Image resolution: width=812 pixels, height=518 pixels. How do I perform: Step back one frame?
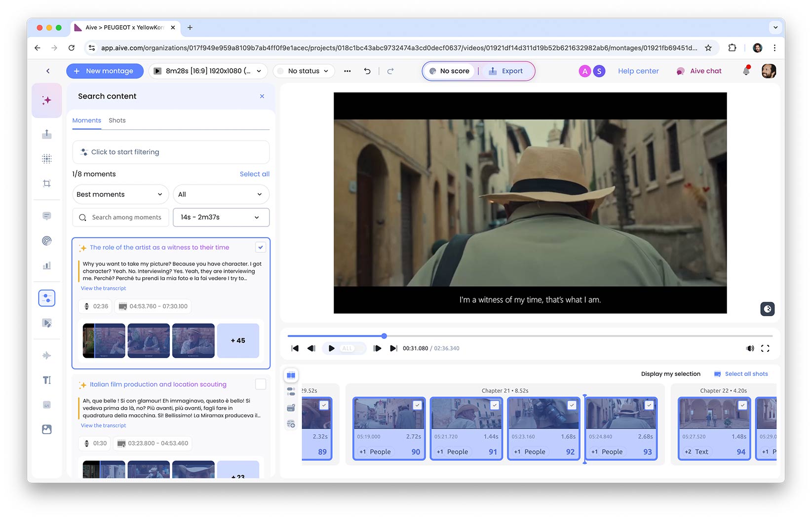click(x=311, y=348)
